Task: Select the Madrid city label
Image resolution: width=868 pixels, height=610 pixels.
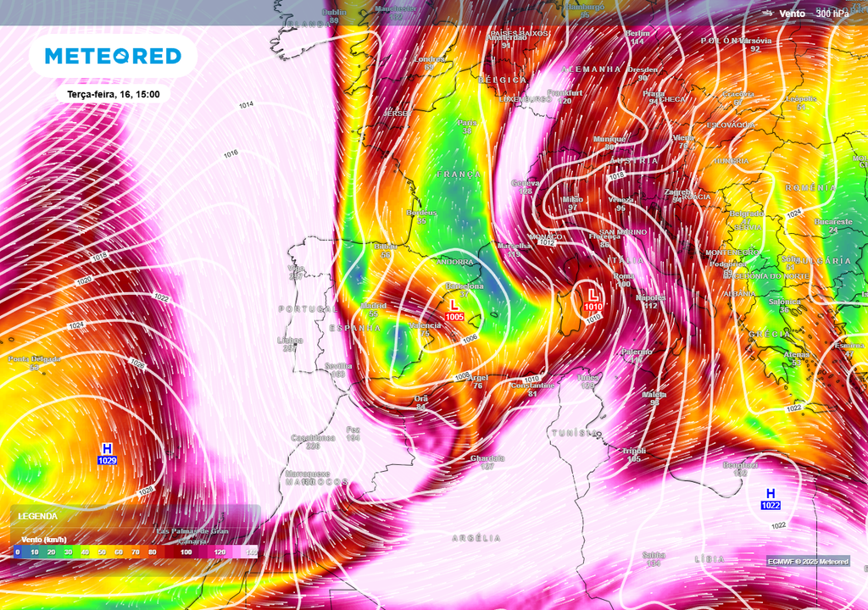Action: click(x=374, y=306)
